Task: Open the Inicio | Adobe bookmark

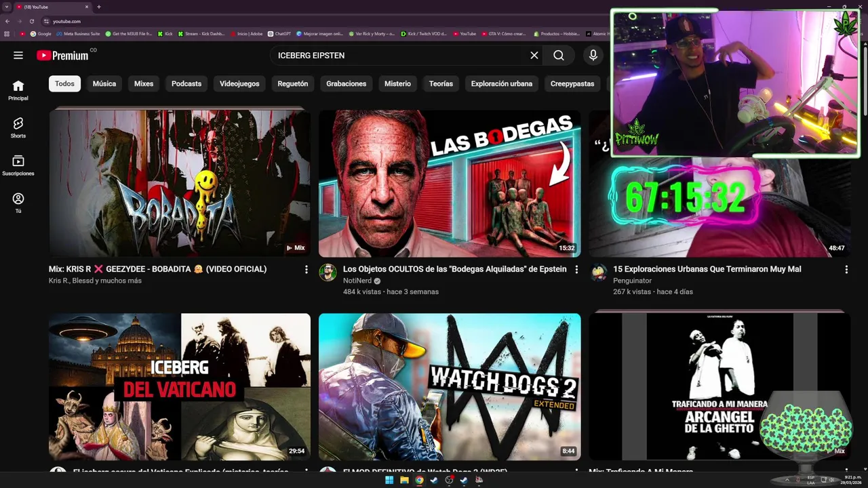Action: pyautogui.click(x=246, y=33)
